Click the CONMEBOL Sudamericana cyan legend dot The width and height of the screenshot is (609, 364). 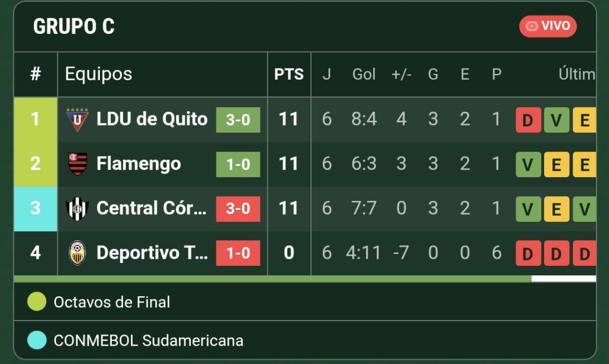pos(37,340)
